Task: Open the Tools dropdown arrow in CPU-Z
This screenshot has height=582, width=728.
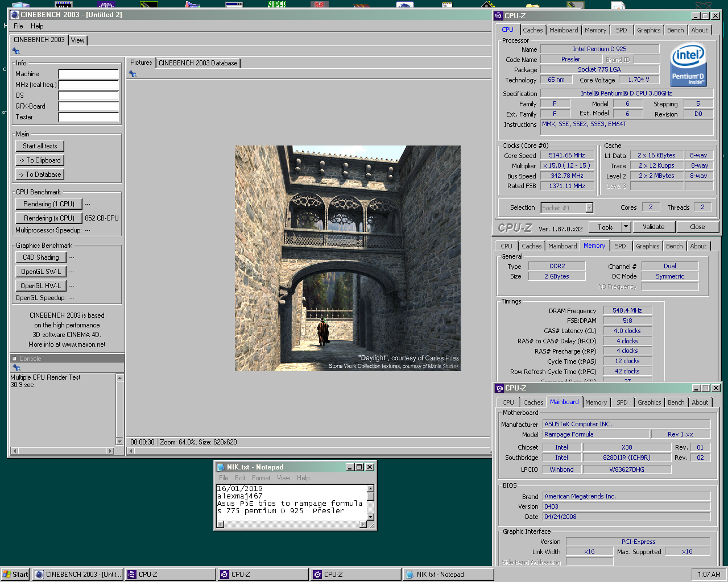Action: click(x=626, y=227)
